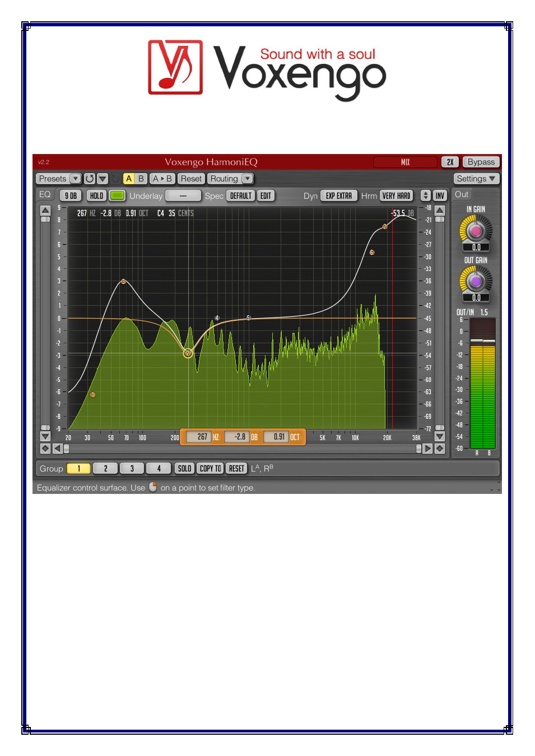Copy state A to B
Image resolution: width=535 pixels, height=756 pixels.
tap(162, 179)
